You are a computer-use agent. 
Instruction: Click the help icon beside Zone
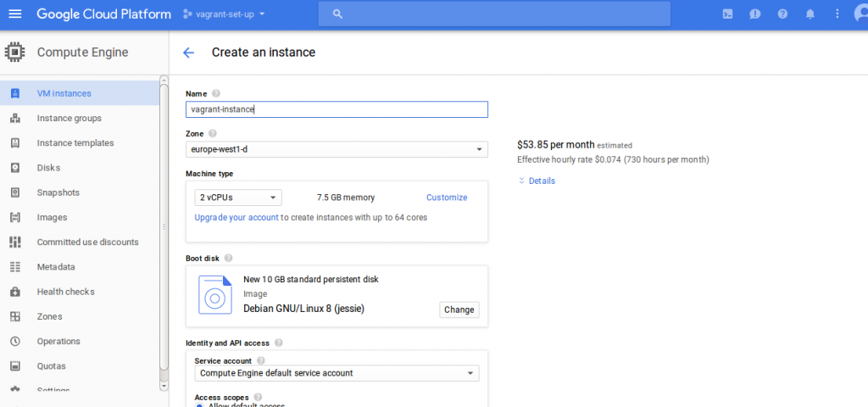213,133
